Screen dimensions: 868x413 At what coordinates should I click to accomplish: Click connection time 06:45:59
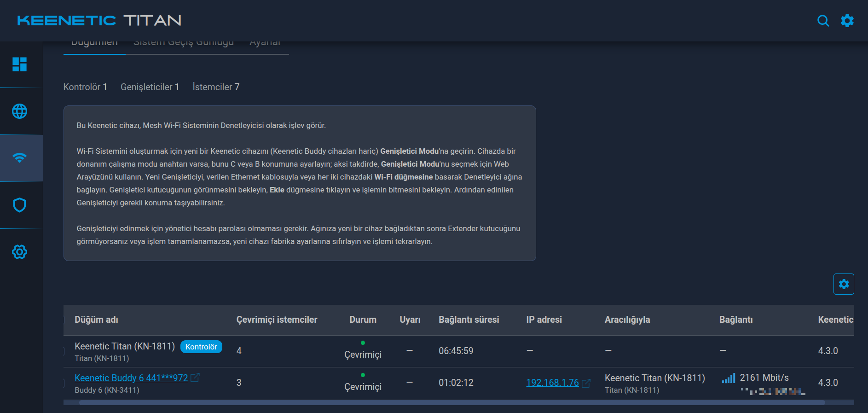456,351
